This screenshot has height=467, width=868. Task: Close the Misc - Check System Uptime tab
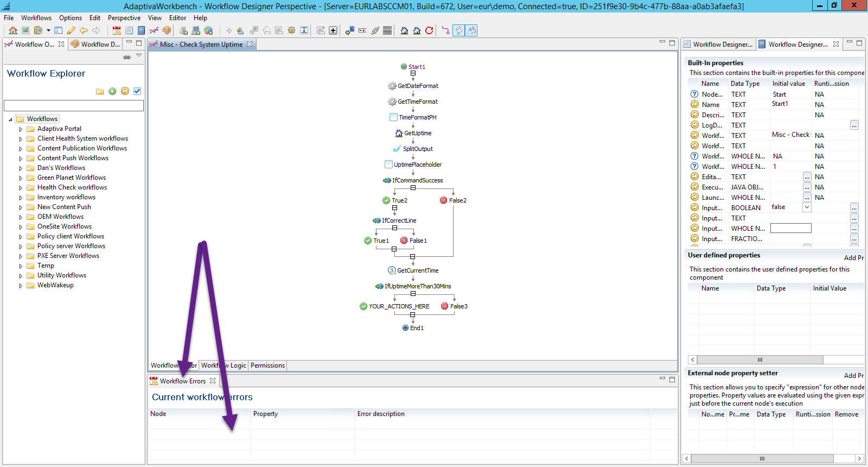point(250,45)
